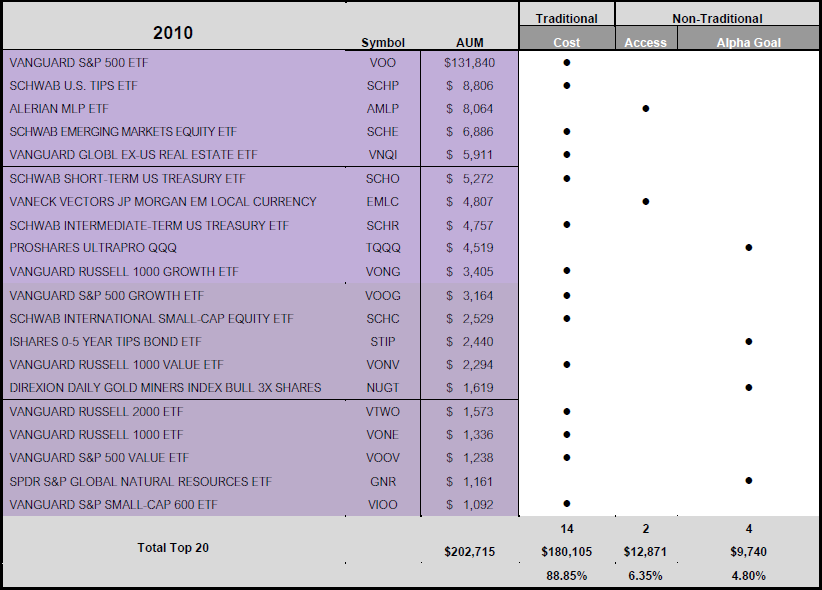The width and height of the screenshot is (822, 590).
Task: Click the "AMLP" ticker symbol
Action: point(383,109)
